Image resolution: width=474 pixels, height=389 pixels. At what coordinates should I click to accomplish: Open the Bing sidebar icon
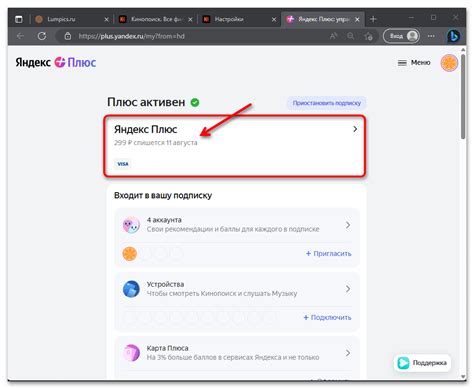[453, 36]
